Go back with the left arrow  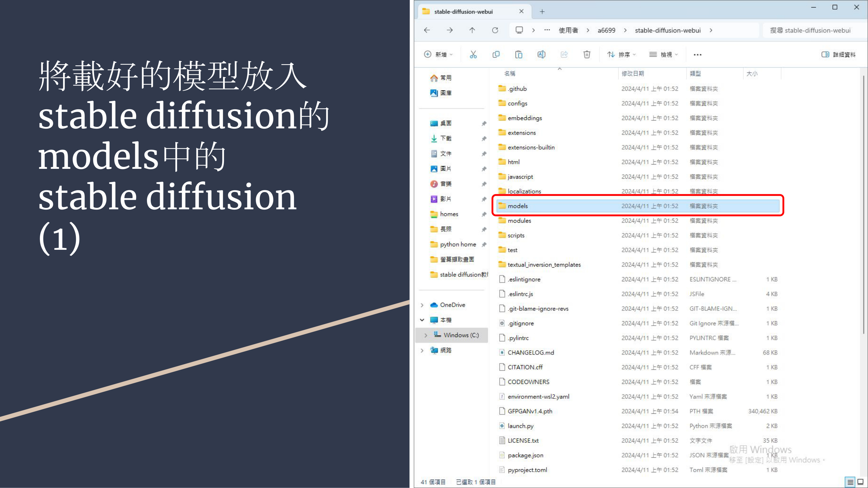427,30
